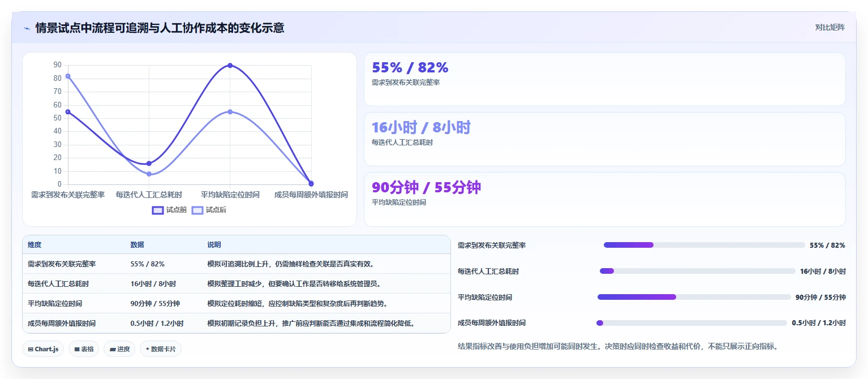This screenshot has width=868, height=379.
Task: Click the 90分钟 / 55分钟 data card value
Action: (426, 188)
